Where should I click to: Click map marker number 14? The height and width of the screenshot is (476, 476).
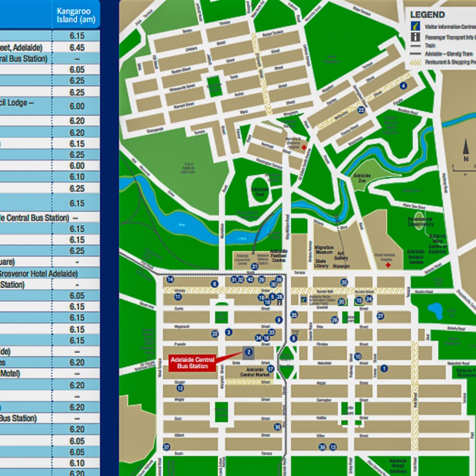[170, 279]
